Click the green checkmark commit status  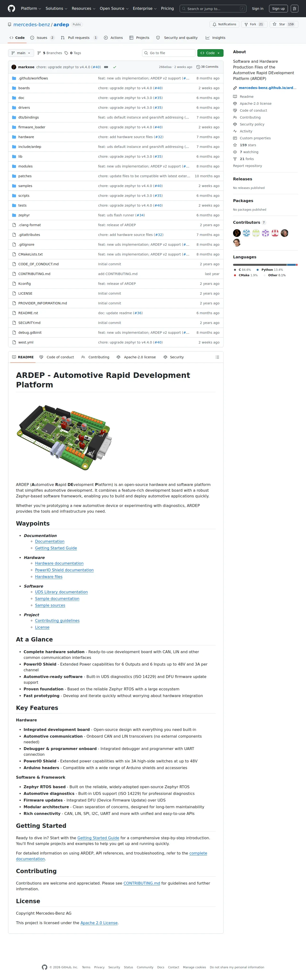[x=114, y=67]
